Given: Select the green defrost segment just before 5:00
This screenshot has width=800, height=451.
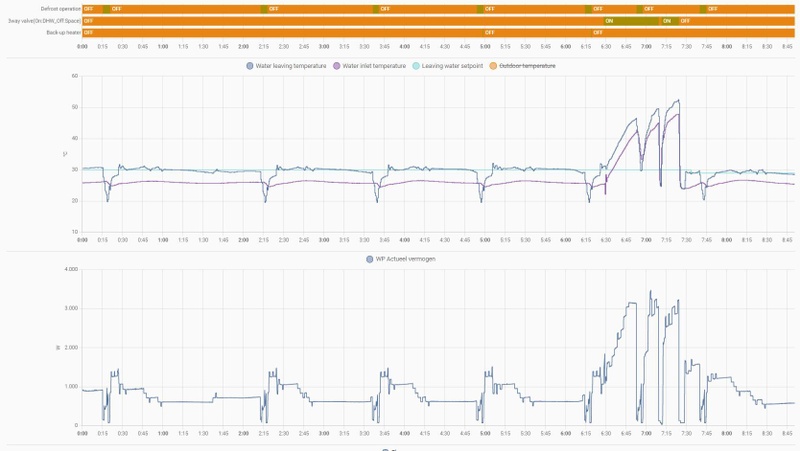Looking at the screenshot, I should pyautogui.click(x=480, y=9).
